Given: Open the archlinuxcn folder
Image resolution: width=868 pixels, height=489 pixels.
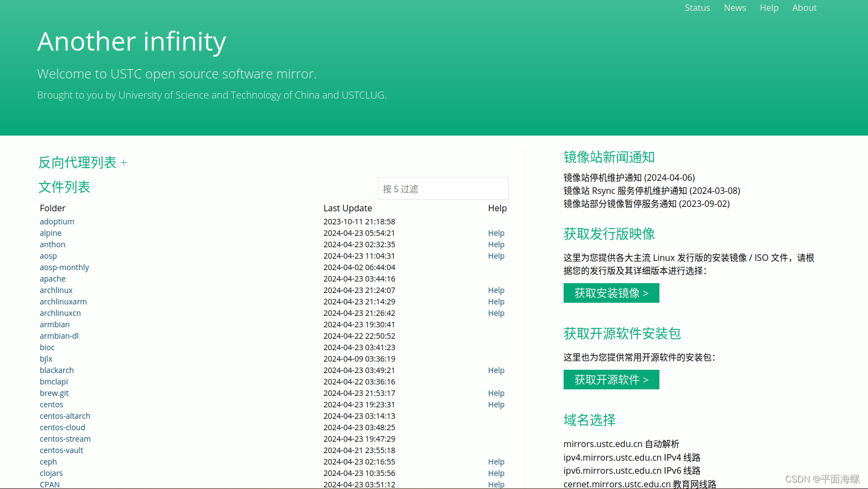Looking at the screenshot, I should click(60, 313).
